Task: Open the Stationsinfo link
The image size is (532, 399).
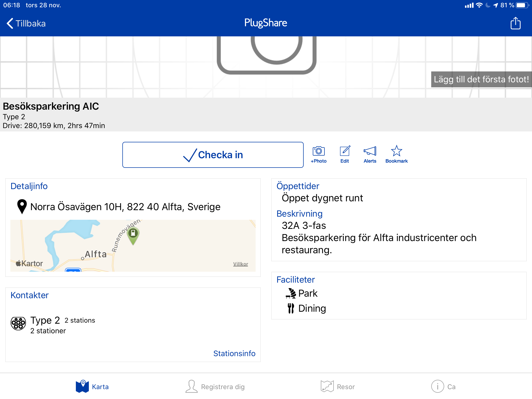Action: click(234, 354)
